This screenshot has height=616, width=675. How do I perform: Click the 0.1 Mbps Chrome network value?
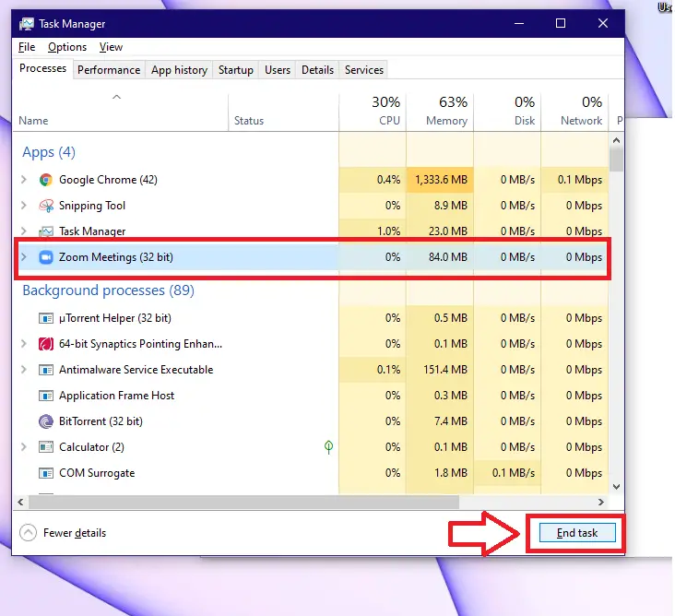pyautogui.click(x=580, y=180)
